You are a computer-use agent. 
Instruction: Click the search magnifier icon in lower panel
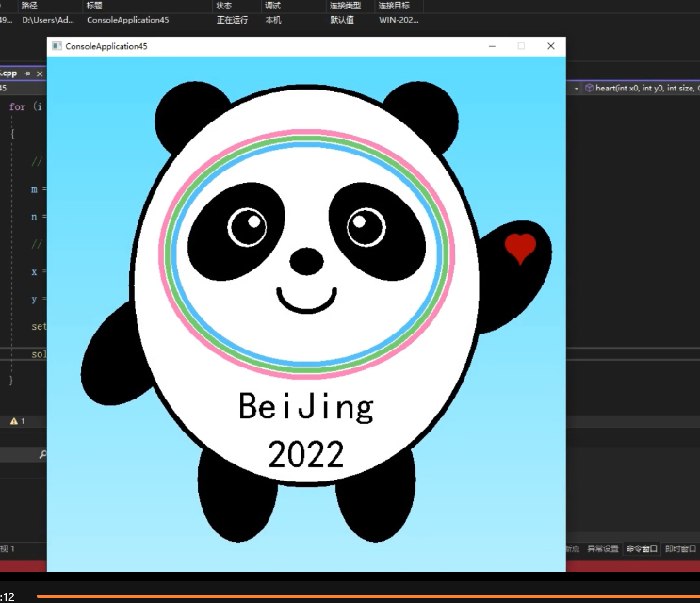click(42, 455)
